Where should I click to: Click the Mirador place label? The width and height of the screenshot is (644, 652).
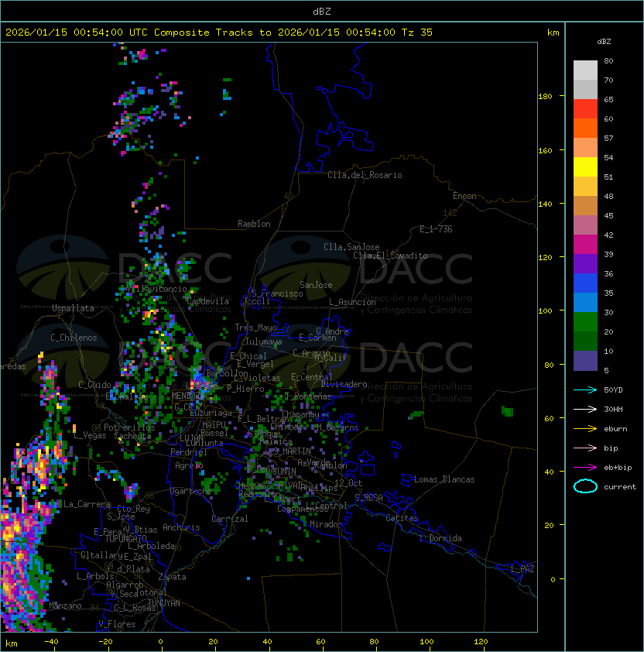click(327, 524)
